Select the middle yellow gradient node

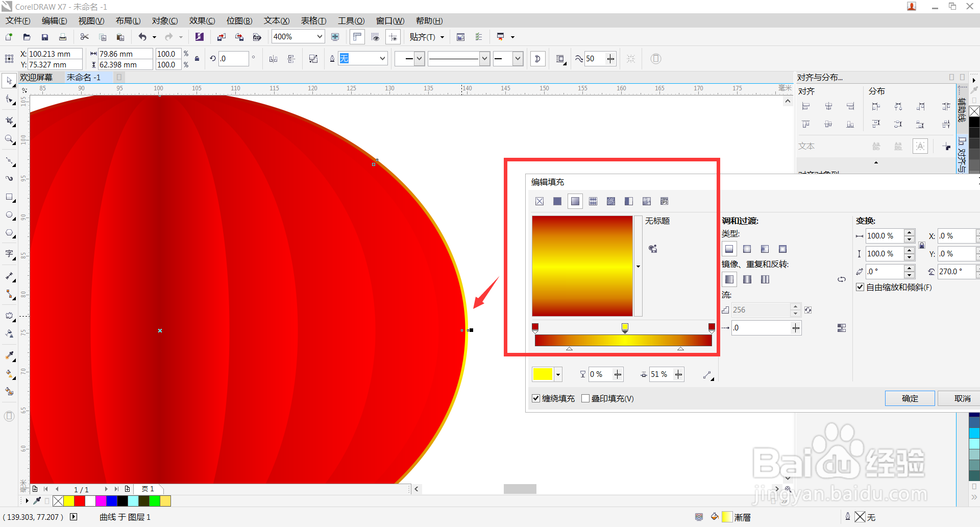[625, 327]
